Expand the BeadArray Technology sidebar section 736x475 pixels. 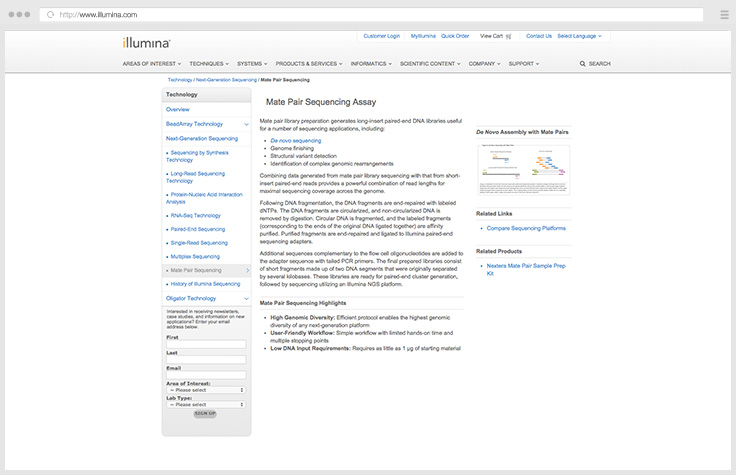[246, 124]
